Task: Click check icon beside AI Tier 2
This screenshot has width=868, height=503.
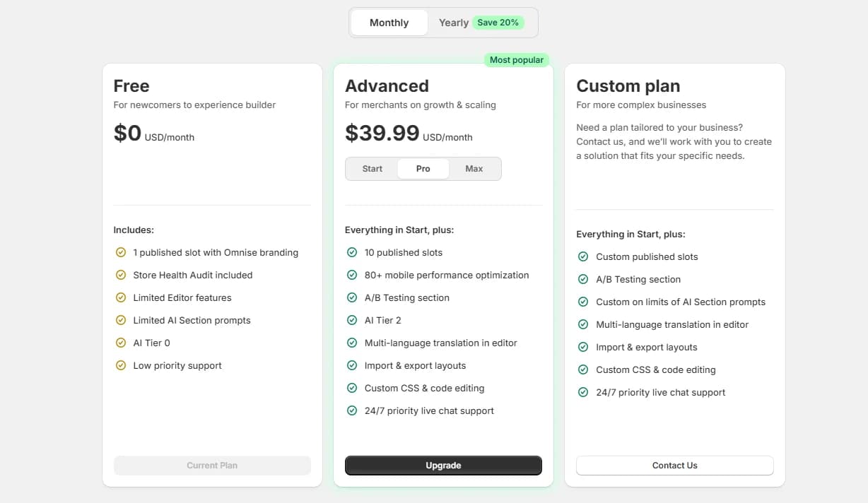Action: tap(352, 320)
